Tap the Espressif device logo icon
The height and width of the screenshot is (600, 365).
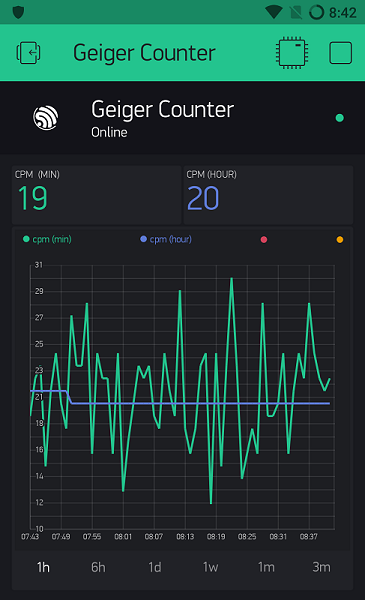pyautogui.click(x=46, y=117)
